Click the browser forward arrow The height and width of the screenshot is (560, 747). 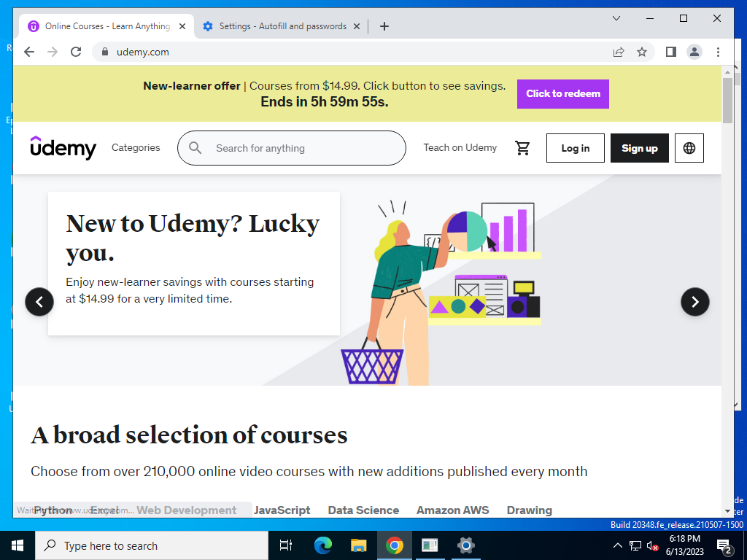(x=53, y=52)
